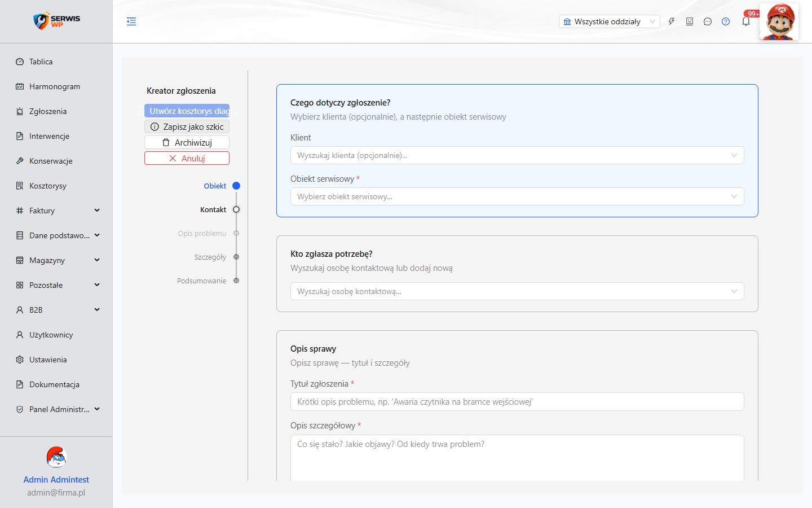Click the Konserwacje wrench icon
Screen dimensions: 812x508
coord(20,161)
